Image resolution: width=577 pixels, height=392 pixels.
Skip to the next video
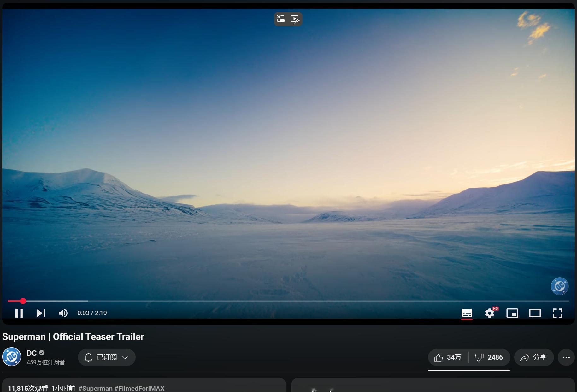[x=41, y=313]
